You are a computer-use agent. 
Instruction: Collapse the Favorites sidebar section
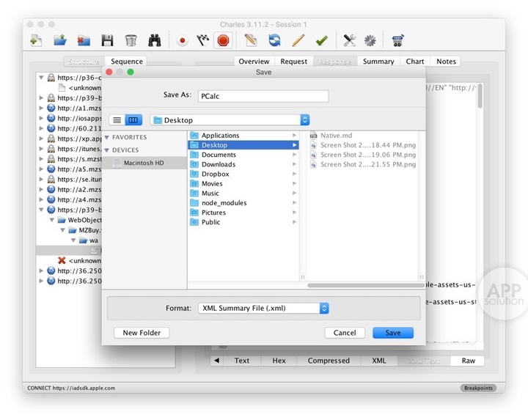click(x=107, y=137)
